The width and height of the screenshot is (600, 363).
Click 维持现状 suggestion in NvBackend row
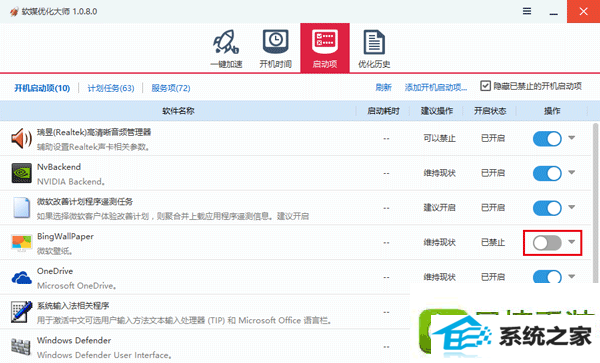(x=439, y=173)
